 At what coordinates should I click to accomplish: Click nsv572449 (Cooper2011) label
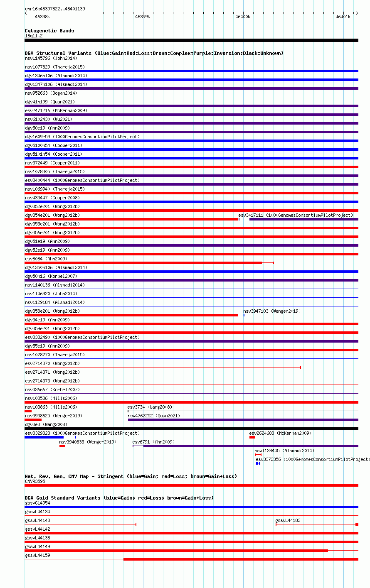pos(52,163)
